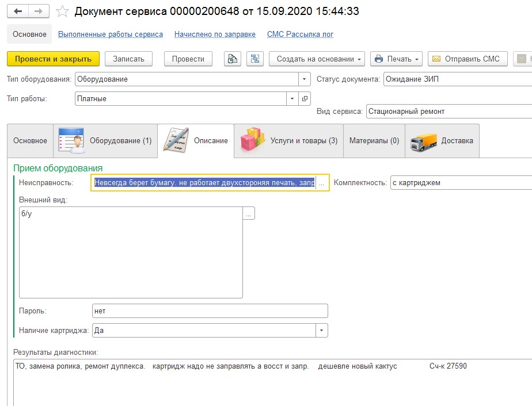Click Провести и закрыть button
The width and height of the screenshot is (532, 406).
tap(54, 59)
